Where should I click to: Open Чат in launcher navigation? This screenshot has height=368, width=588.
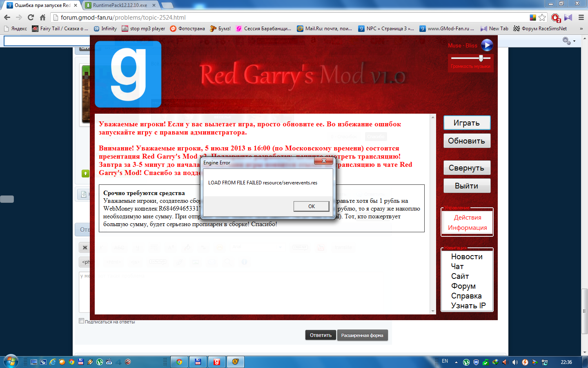457,267
